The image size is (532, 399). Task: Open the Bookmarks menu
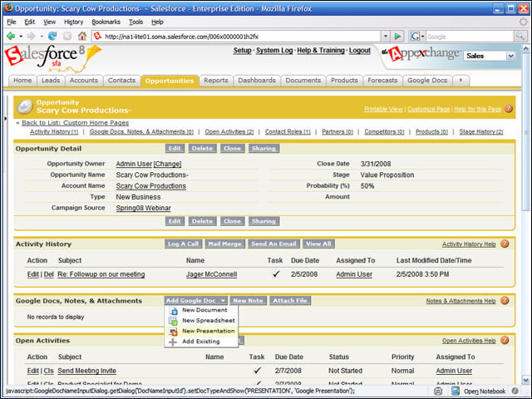[x=106, y=22]
